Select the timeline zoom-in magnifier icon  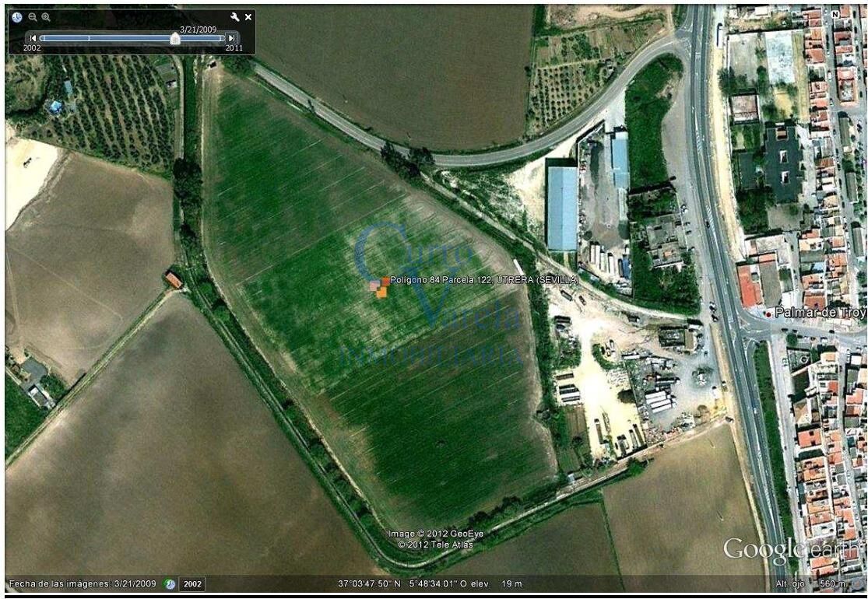(x=46, y=16)
